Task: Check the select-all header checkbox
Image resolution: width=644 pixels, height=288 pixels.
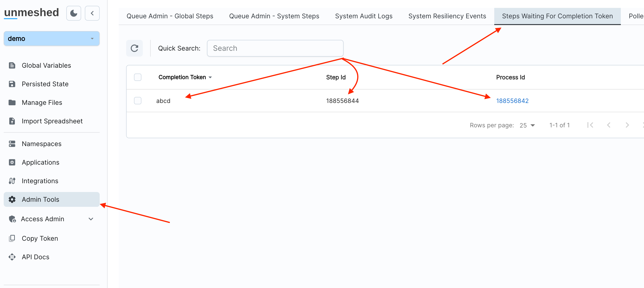Action: pos(137,77)
